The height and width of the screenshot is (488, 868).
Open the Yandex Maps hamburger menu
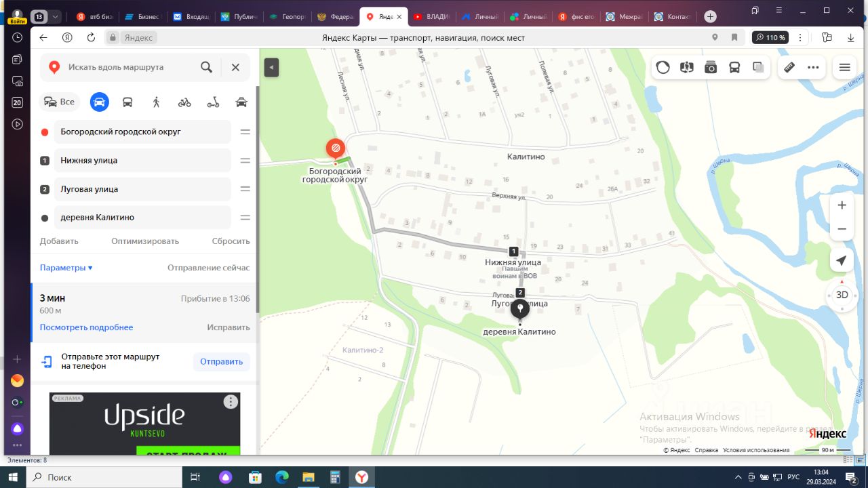point(844,67)
